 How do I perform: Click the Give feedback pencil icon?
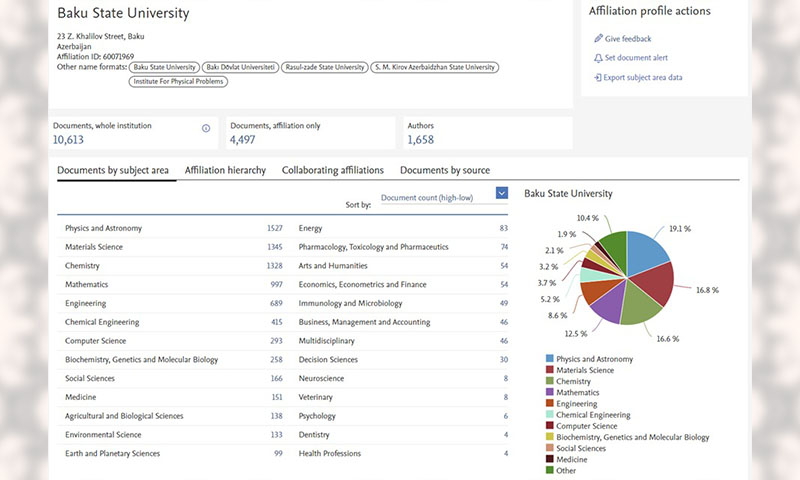pyautogui.click(x=598, y=38)
